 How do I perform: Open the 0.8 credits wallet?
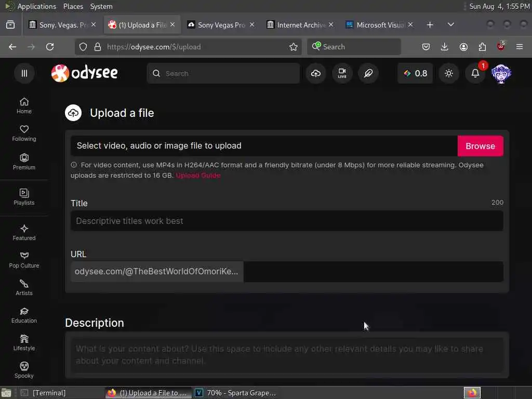pyautogui.click(x=415, y=73)
